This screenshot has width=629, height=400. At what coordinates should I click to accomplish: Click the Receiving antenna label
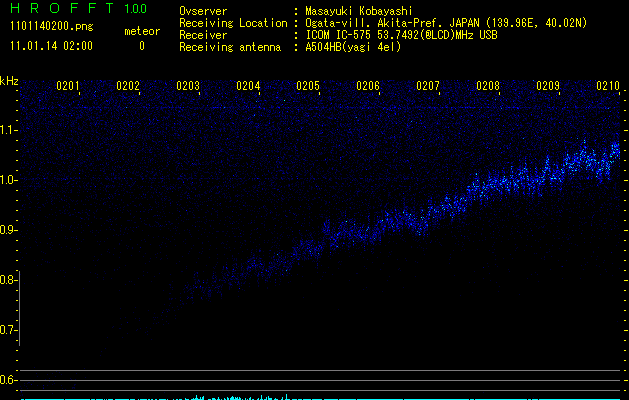coord(230,47)
